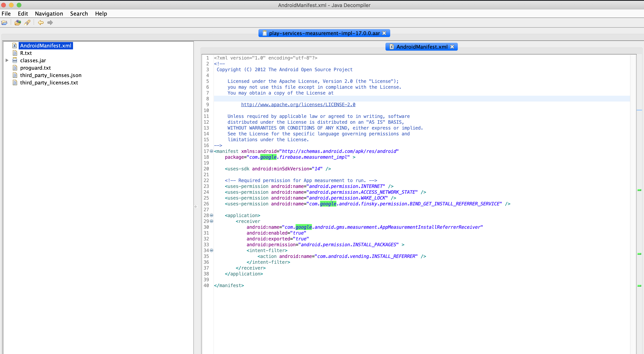This screenshot has height=354, width=644.
Task: Open the File menu
Action: click(x=6, y=14)
